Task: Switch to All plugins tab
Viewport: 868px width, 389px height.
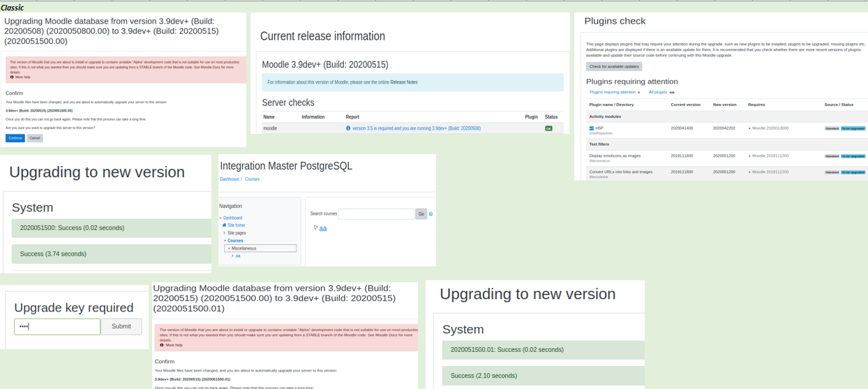Action: click(658, 92)
